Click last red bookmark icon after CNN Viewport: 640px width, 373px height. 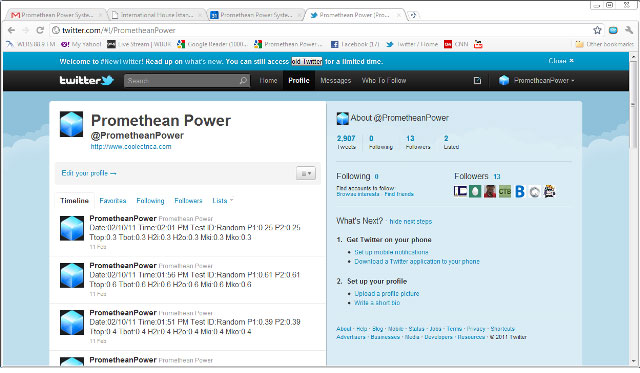tap(478, 44)
